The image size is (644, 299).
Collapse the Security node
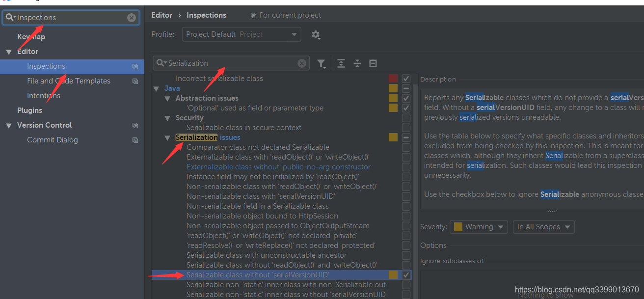(167, 118)
